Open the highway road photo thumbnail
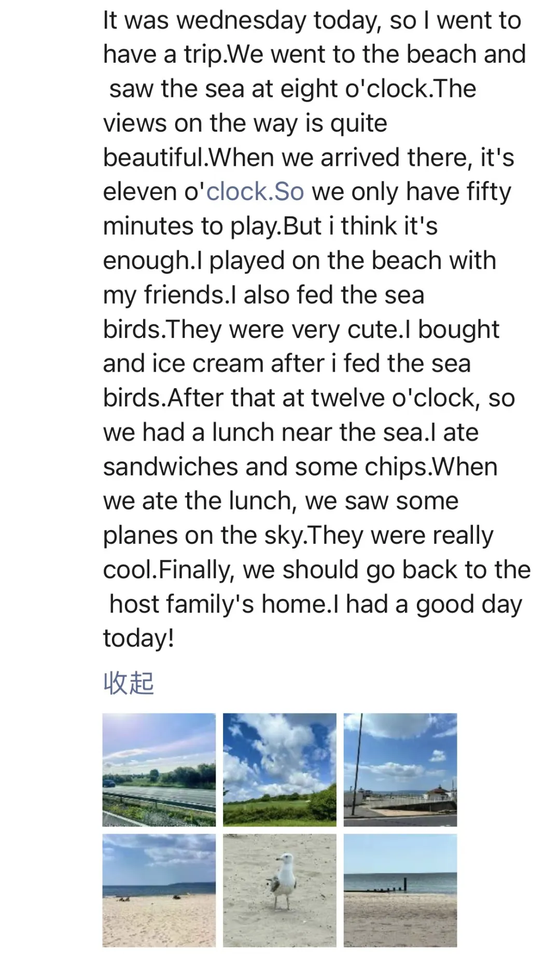Screen dimensions: 560x954 [x=159, y=769]
